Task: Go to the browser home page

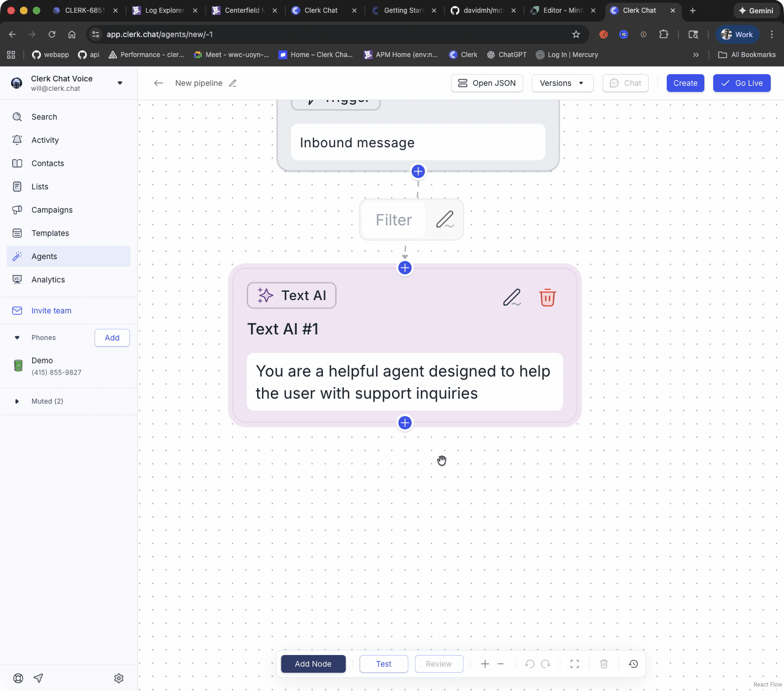Action: (x=72, y=34)
